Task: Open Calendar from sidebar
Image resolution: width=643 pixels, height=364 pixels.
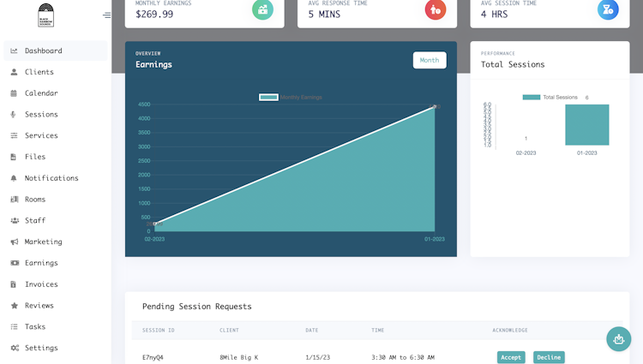Action: click(x=56, y=93)
